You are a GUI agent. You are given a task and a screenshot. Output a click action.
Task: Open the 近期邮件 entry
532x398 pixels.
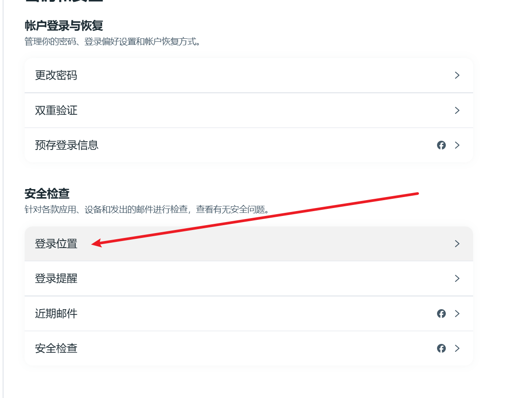[56, 314]
